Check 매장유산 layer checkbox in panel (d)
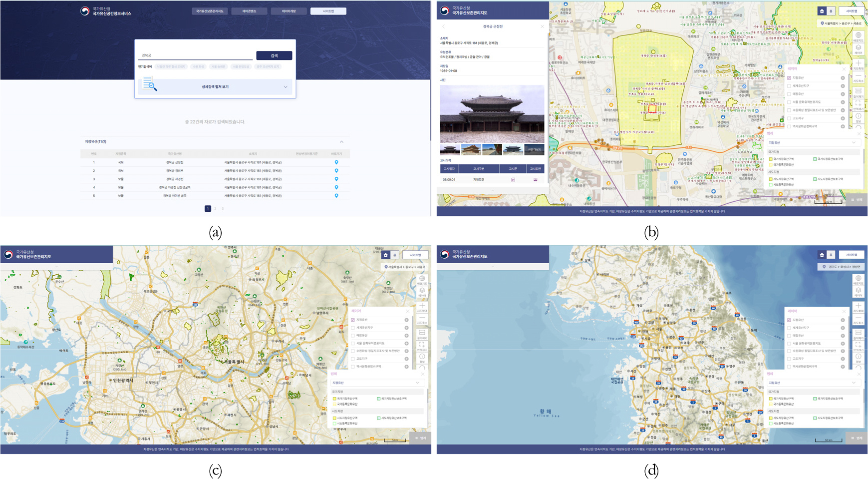Viewport: 868px width, 479px height. tap(789, 336)
